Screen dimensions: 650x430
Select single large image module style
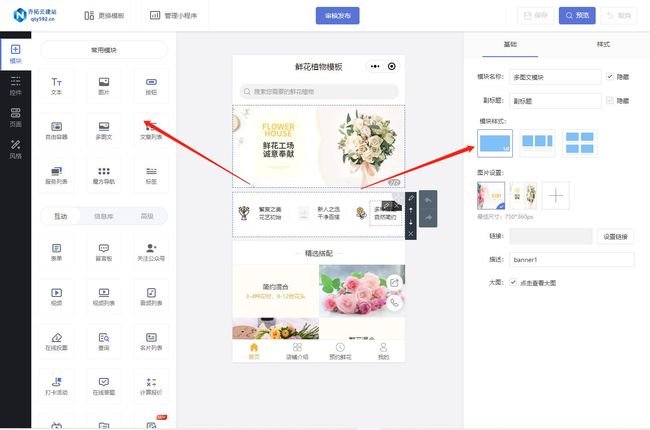pos(495,143)
